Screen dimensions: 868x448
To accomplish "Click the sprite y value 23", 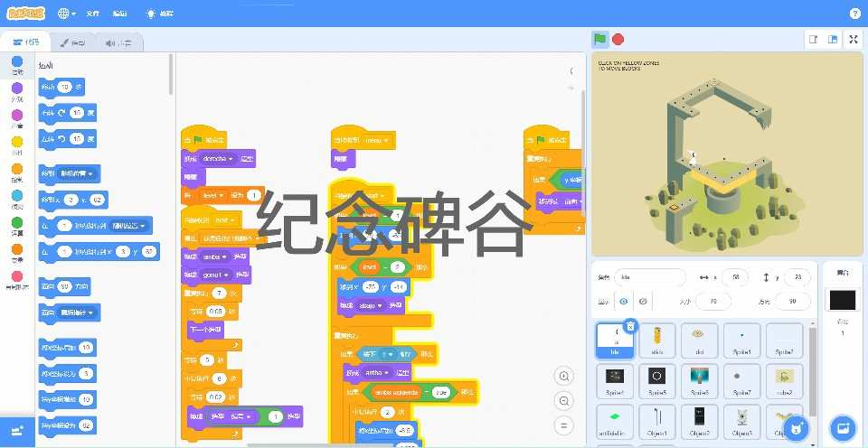I will point(797,277).
